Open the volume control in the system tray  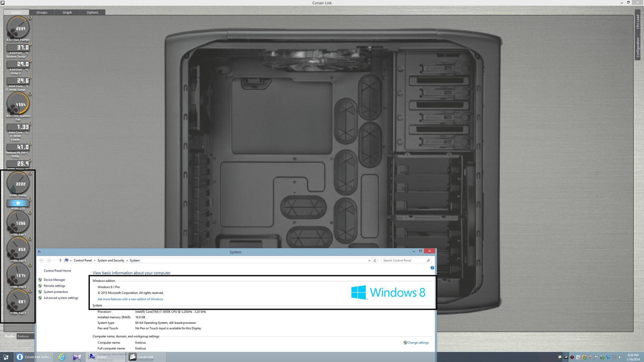[620, 357]
